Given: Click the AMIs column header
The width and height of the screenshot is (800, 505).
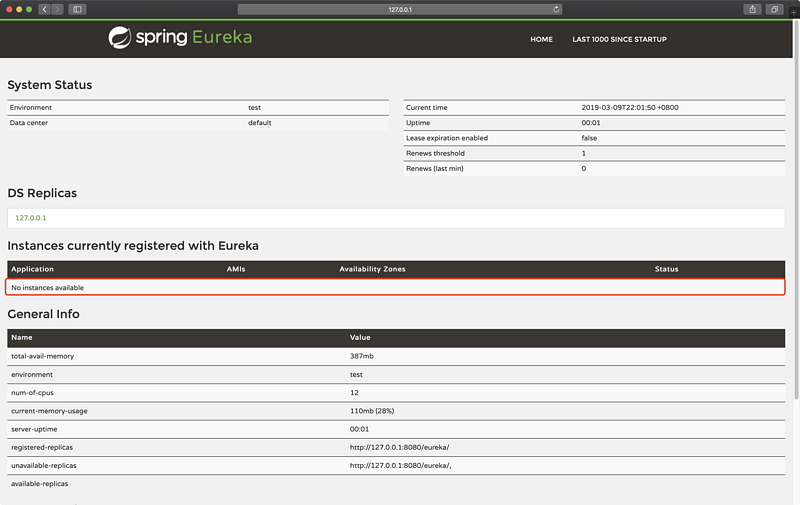Looking at the screenshot, I should (236, 269).
